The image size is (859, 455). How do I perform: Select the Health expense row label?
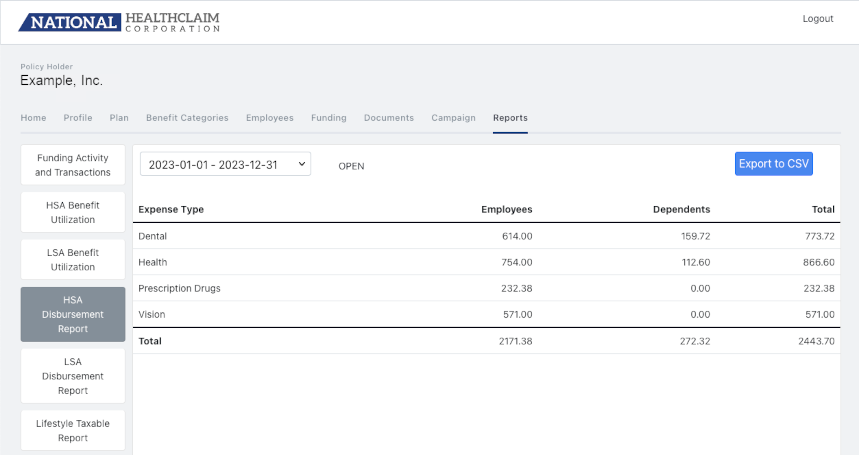pyautogui.click(x=152, y=262)
